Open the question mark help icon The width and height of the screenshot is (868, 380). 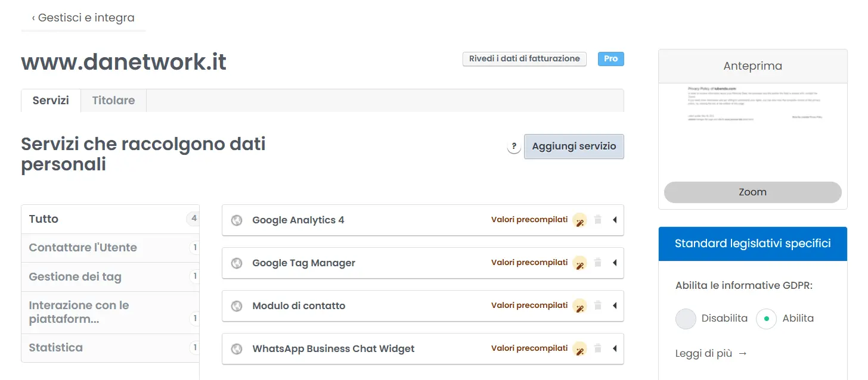pyautogui.click(x=514, y=147)
